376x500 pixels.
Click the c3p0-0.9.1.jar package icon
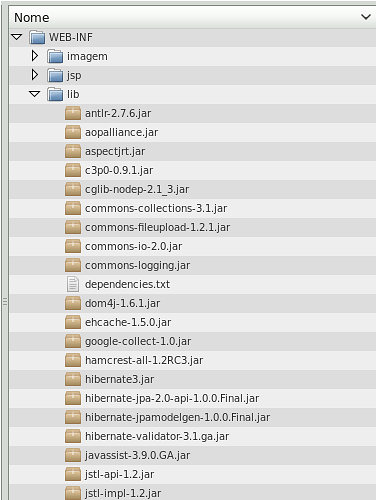tap(73, 170)
